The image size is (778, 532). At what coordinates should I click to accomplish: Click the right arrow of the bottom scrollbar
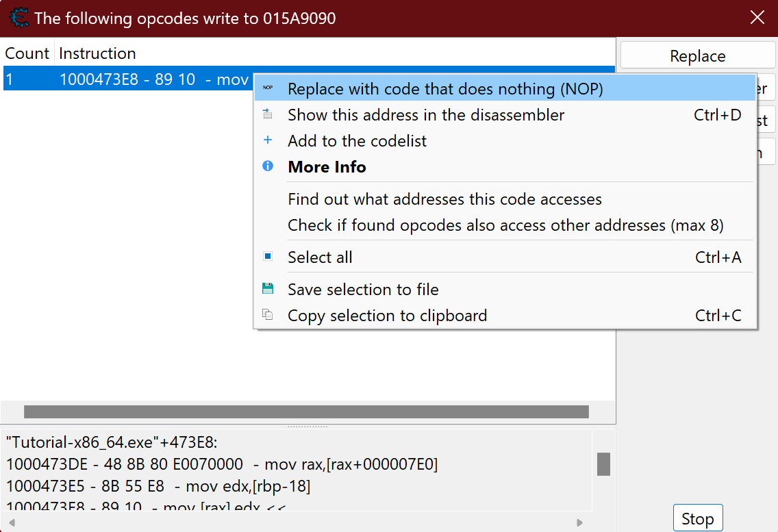(x=580, y=522)
